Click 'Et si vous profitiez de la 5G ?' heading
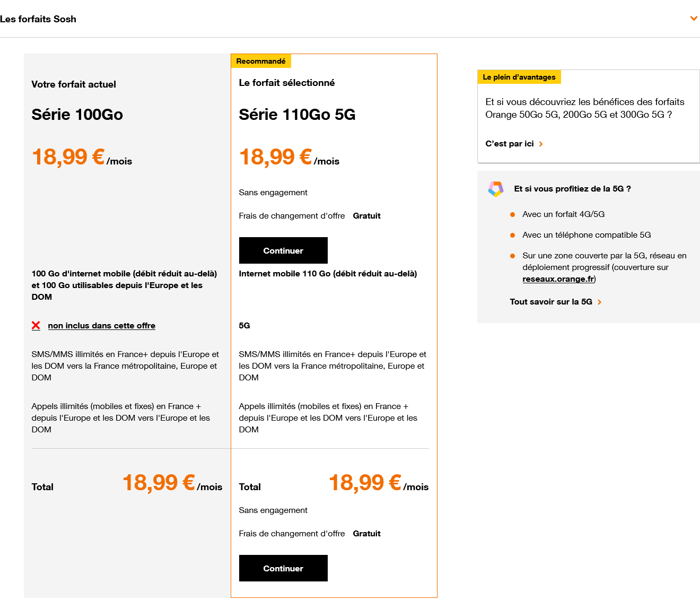The image size is (700, 600). coord(573,189)
